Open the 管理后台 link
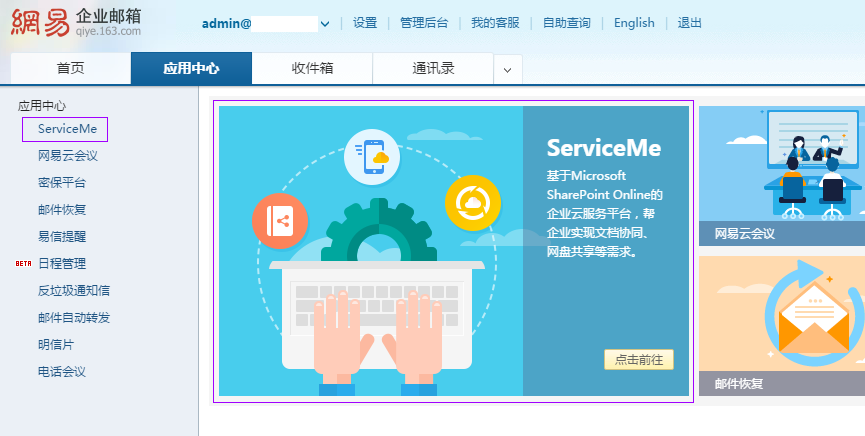865x436 pixels. tap(424, 23)
